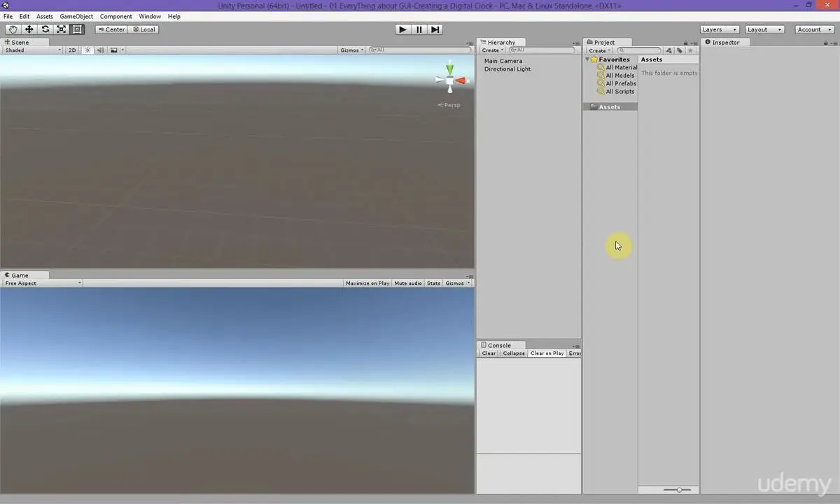
Task: Open the File menu
Action: 8,16
